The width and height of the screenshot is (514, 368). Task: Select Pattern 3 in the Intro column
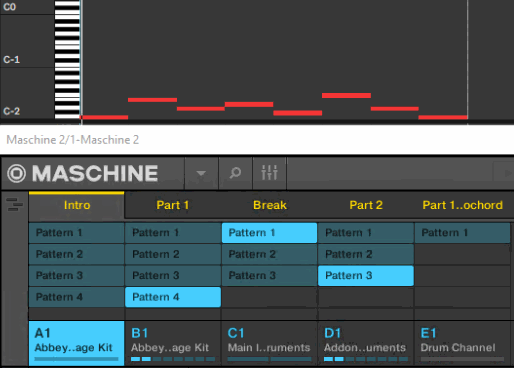76,276
